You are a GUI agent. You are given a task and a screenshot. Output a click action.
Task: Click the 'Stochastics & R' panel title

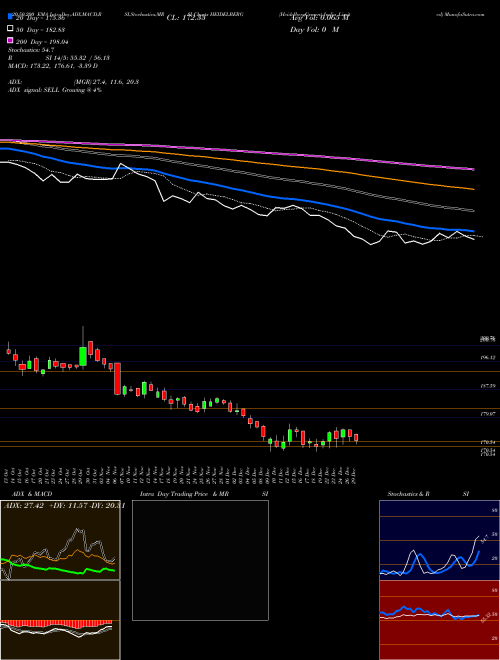409,494
